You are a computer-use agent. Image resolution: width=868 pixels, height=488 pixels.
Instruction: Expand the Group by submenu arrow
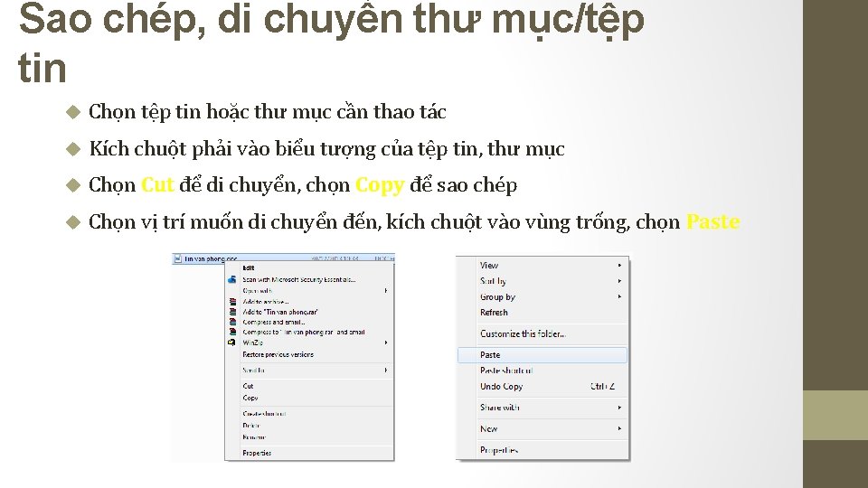click(619, 297)
